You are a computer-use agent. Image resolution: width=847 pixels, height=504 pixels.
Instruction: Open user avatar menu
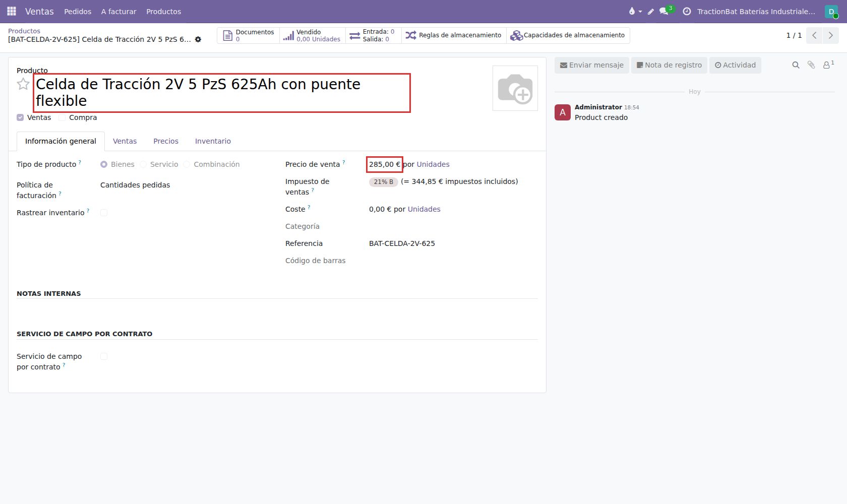coord(831,11)
